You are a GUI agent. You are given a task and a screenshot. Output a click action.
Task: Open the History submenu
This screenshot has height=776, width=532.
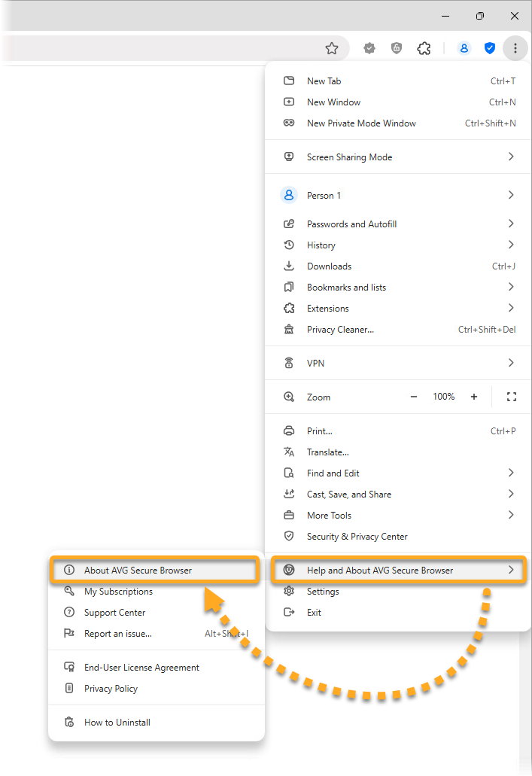pyautogui.click(x=321, y=245)
